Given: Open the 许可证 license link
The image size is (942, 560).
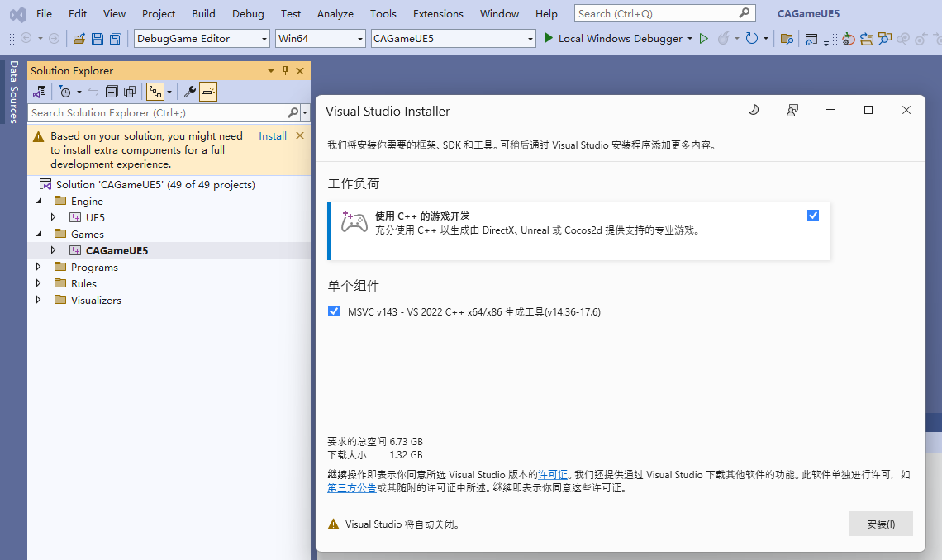Looking at the screenshot, I should tap(553, 475).
